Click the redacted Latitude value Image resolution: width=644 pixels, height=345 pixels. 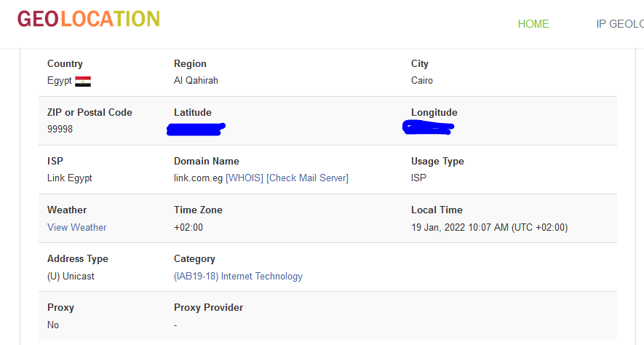point(196,130)
